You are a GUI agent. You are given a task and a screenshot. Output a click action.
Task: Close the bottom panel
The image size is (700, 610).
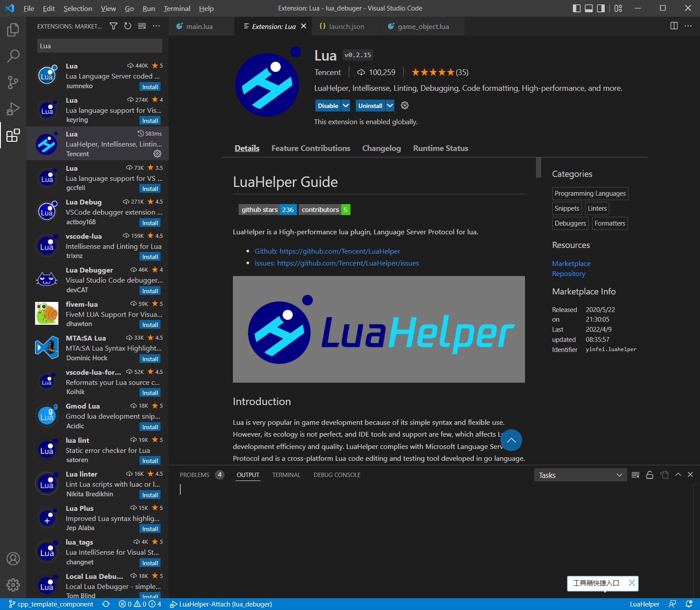pyautogui.click(x=690, y=474)
